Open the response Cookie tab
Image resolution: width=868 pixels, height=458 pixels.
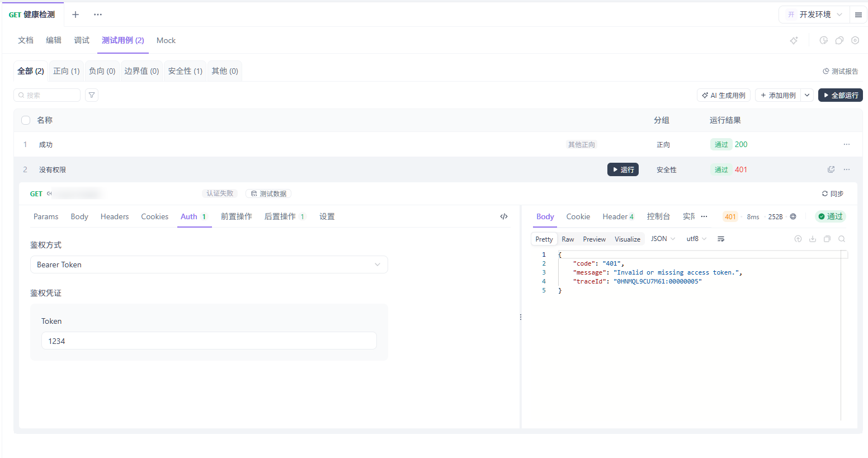[x=578, y=216]
